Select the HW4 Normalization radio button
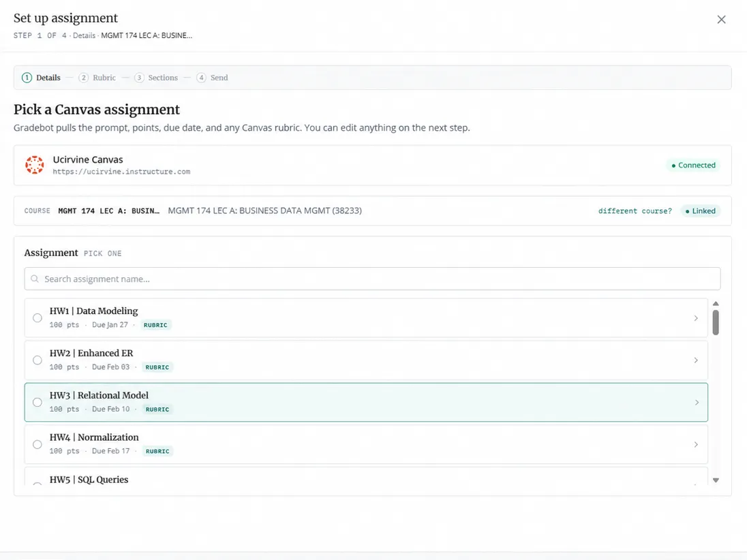The height and width of the screenshot is (560, 747). (37, 444)
